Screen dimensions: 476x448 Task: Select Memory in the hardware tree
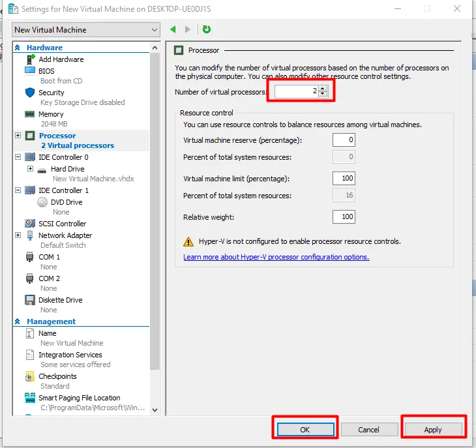51,114
